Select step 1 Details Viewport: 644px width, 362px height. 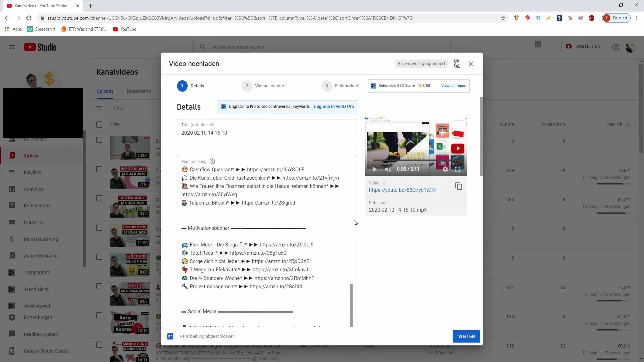pos(191,86)
